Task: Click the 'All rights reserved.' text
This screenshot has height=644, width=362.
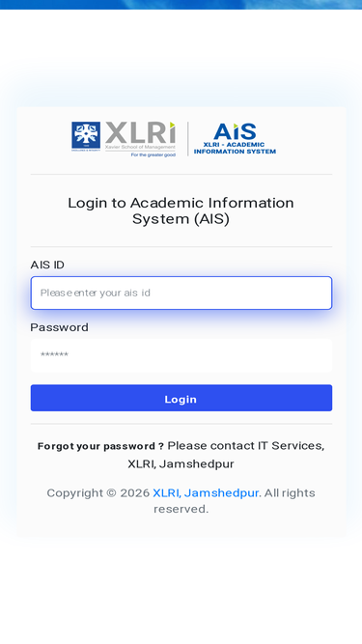Action: tap(235, 501)
